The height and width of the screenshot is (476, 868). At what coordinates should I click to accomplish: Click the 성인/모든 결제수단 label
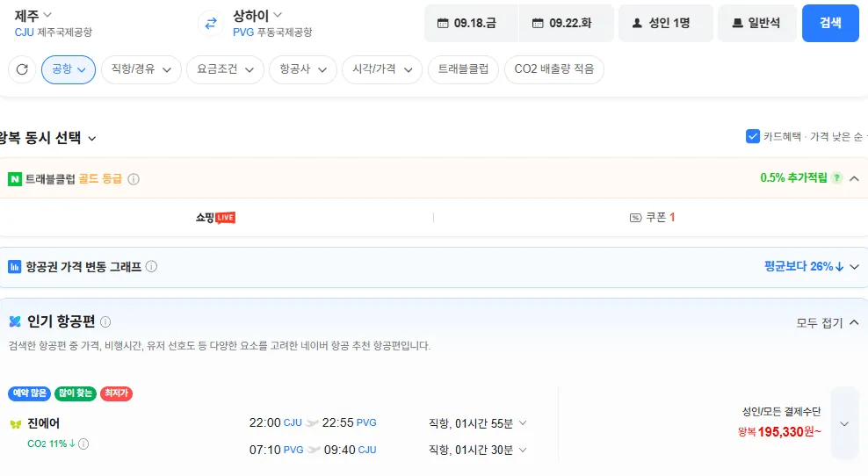(781, 412)
